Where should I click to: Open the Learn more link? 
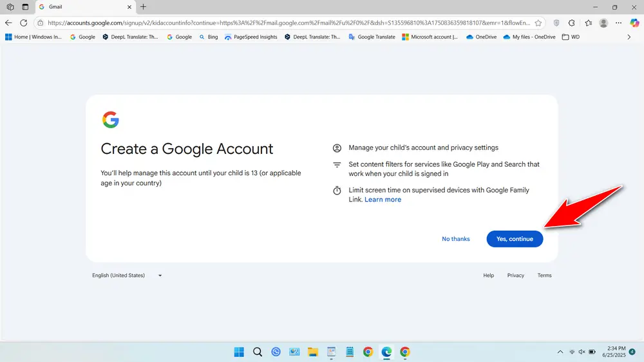coord(383,199)
